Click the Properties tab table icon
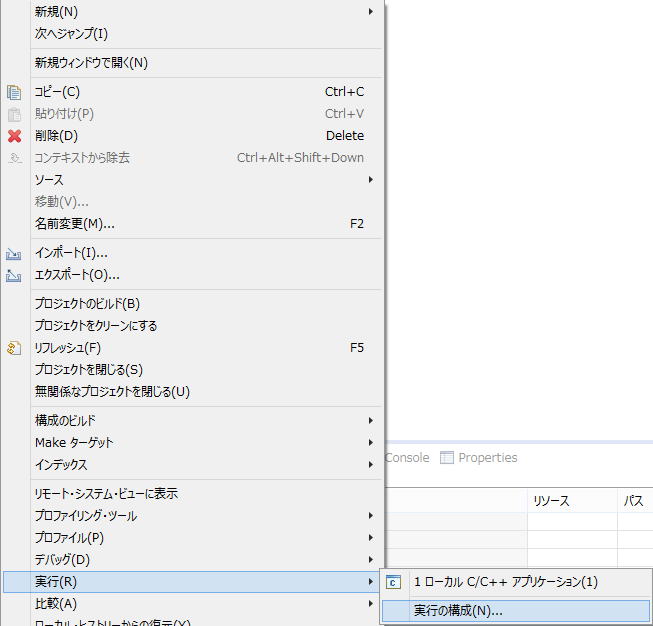 coord(446,457)
